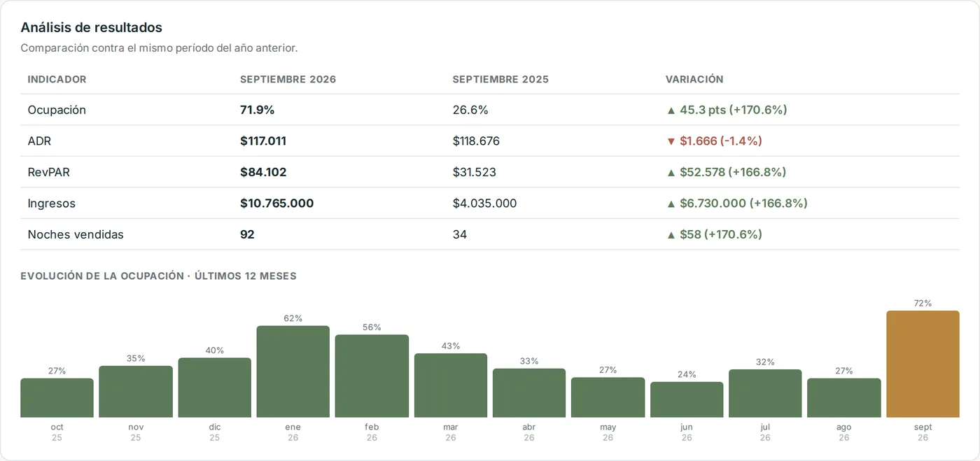This screenshot has width=980, height=461.
Task: Click the 92 nights sold value
Action: (x=247, y=234)
